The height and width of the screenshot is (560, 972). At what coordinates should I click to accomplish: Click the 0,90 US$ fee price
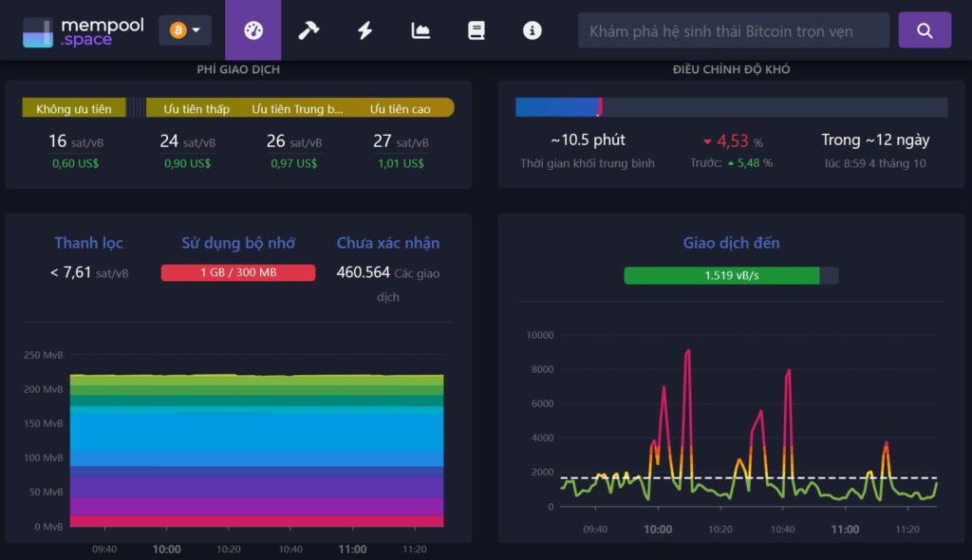tap(187, 163)
